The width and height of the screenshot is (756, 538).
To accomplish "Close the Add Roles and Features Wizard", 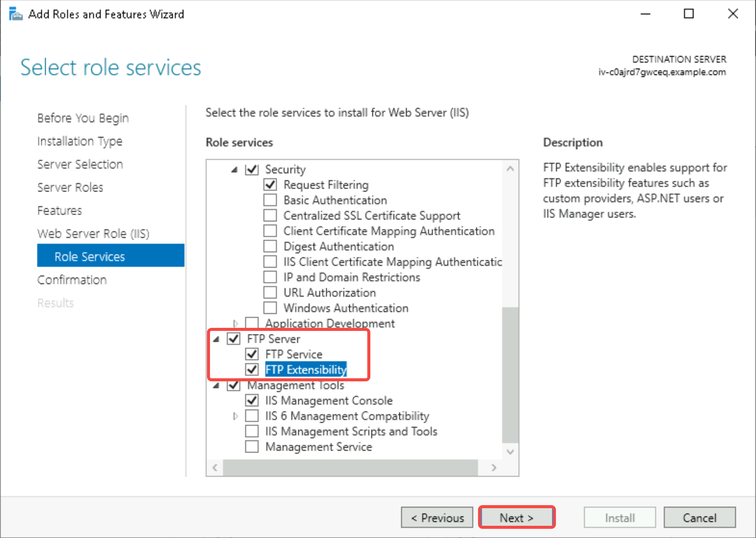I will click(733, 14).
